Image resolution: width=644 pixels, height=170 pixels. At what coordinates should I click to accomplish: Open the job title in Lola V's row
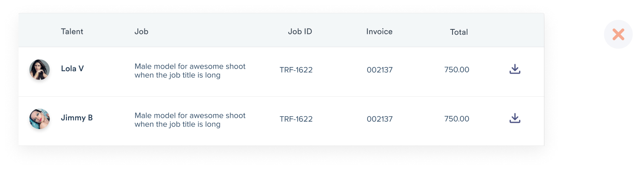coord(190,71)
